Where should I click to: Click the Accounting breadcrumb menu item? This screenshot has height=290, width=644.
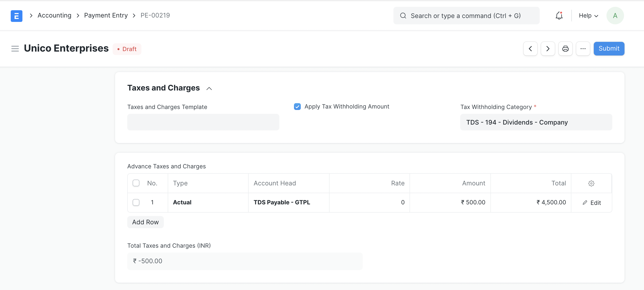54,15
